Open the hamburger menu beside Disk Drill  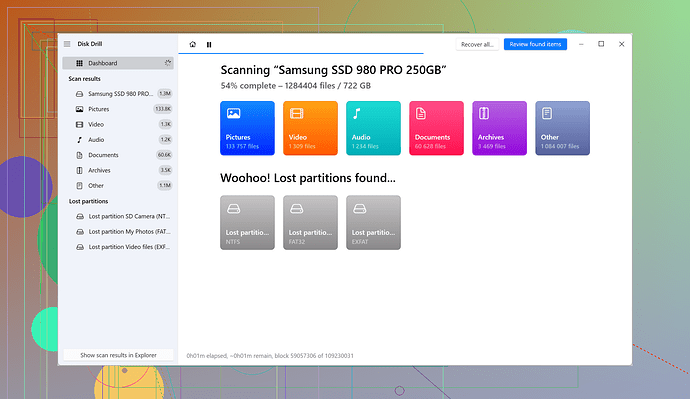point(67,44)
